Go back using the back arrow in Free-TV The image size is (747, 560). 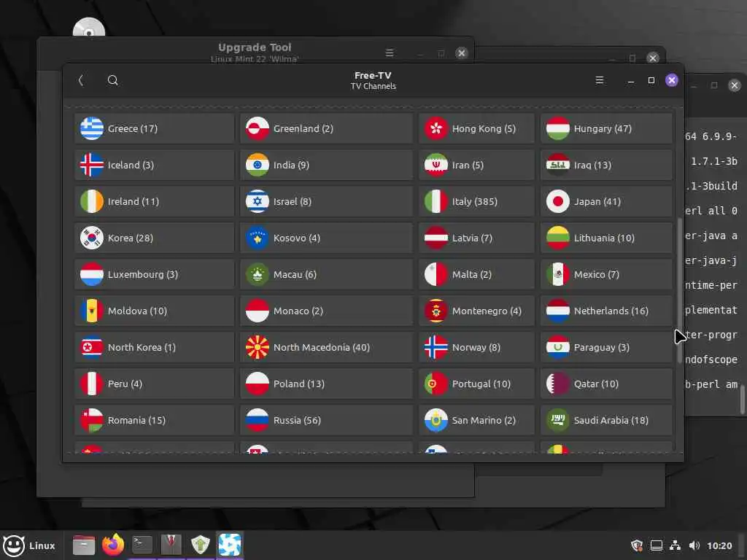pos(81,80)
